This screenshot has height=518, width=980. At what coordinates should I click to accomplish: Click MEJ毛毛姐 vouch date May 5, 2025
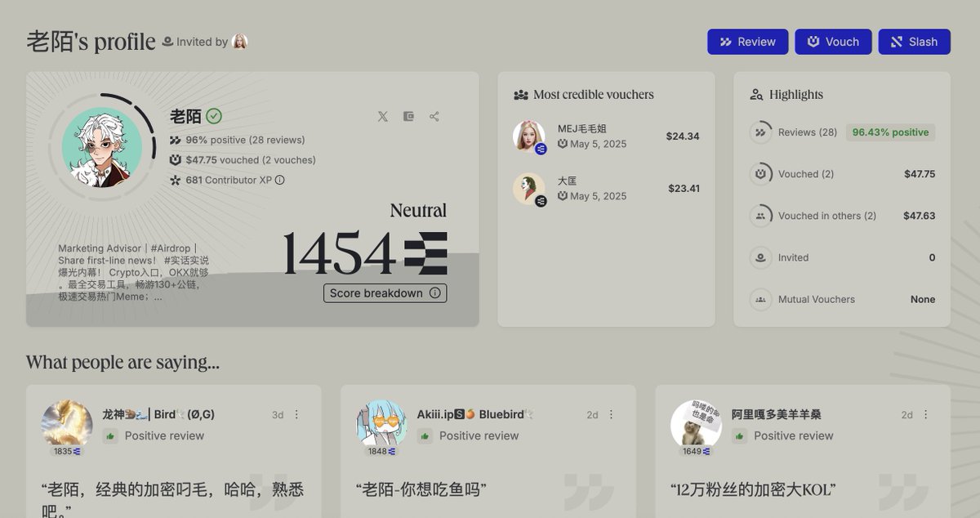click(x=592, y=144)
